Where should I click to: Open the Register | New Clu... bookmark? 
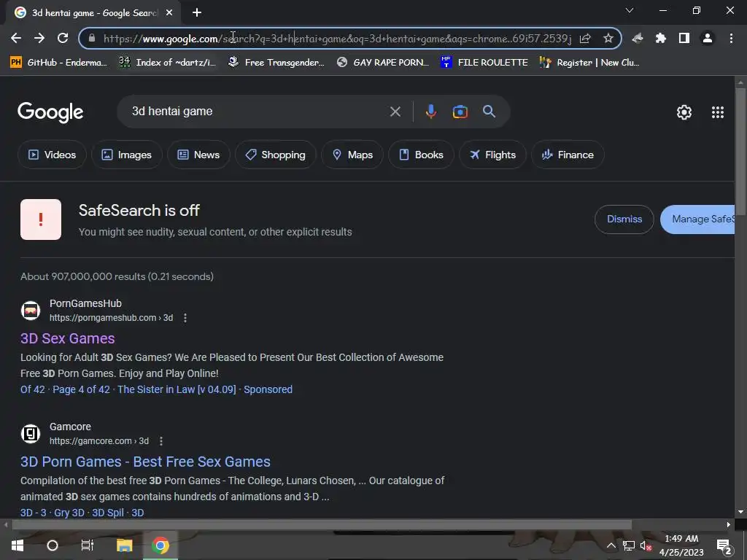click(589, 63)
